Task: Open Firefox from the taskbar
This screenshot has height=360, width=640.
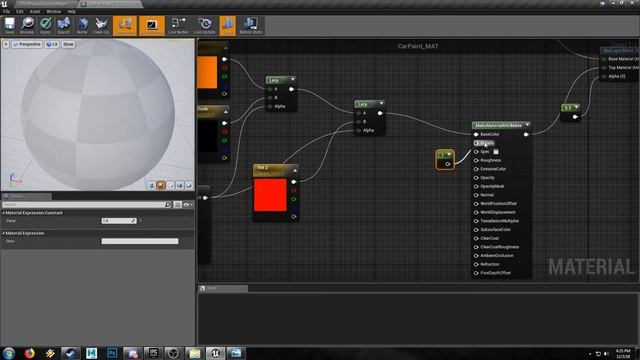Action: pos(29,353)
